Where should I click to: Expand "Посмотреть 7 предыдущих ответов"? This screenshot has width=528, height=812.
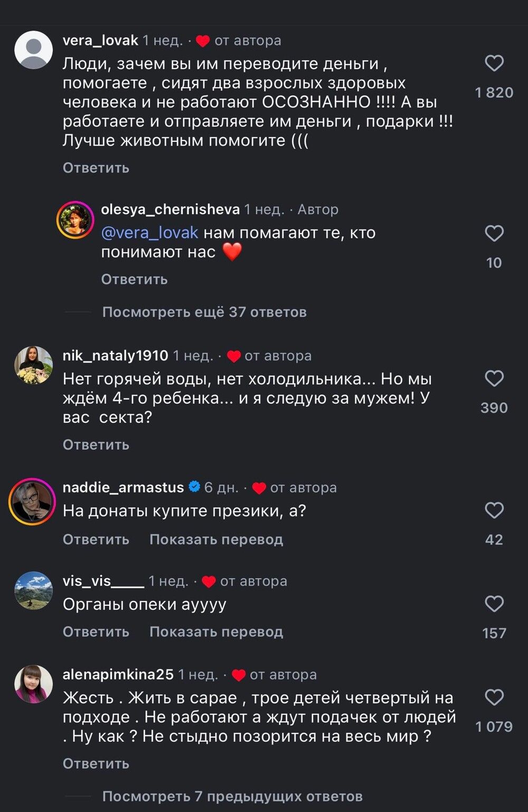pos(232,796)
